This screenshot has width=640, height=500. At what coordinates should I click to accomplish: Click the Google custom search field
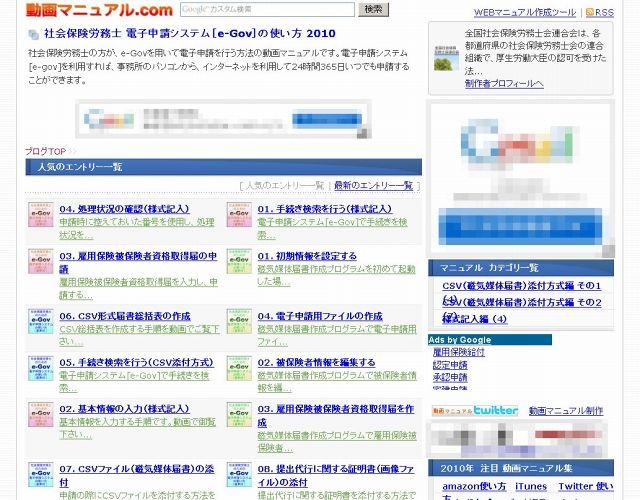pos(267,9)
